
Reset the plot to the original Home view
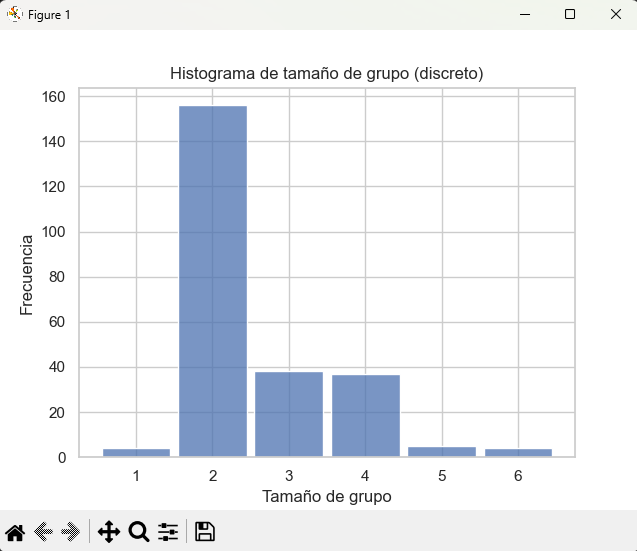tap(15, 532)
